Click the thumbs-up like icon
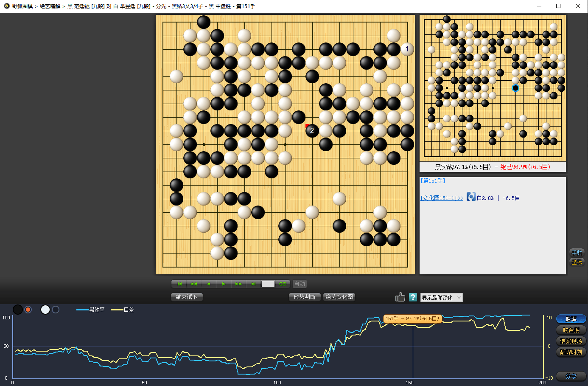This screenshot has width=588, height=386. (400, 297)
